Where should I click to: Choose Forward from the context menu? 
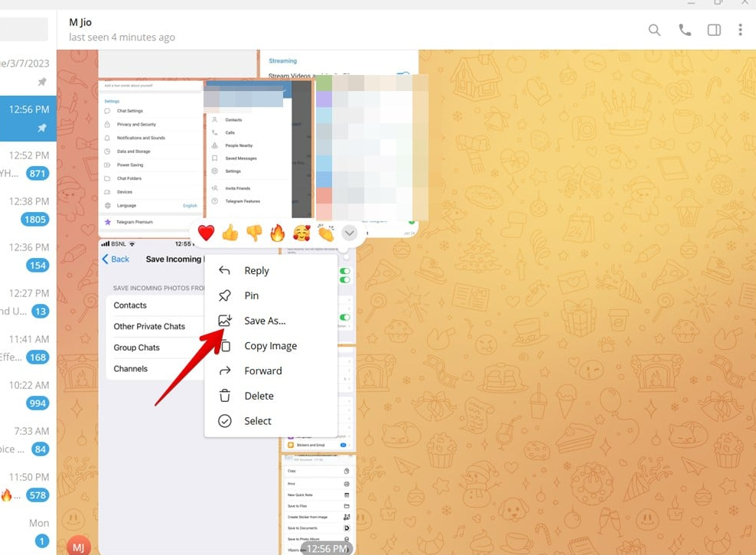(270, 371)
